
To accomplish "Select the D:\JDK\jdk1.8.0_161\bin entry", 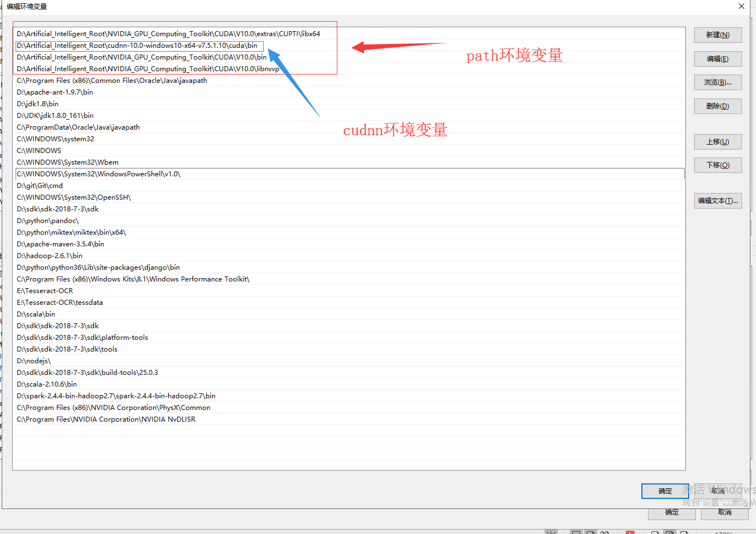I will 349,116.
